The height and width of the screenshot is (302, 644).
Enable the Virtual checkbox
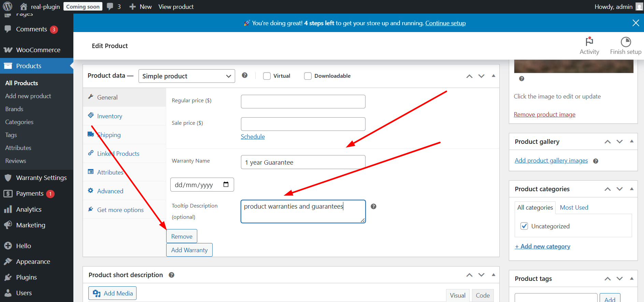coord(267,76)
